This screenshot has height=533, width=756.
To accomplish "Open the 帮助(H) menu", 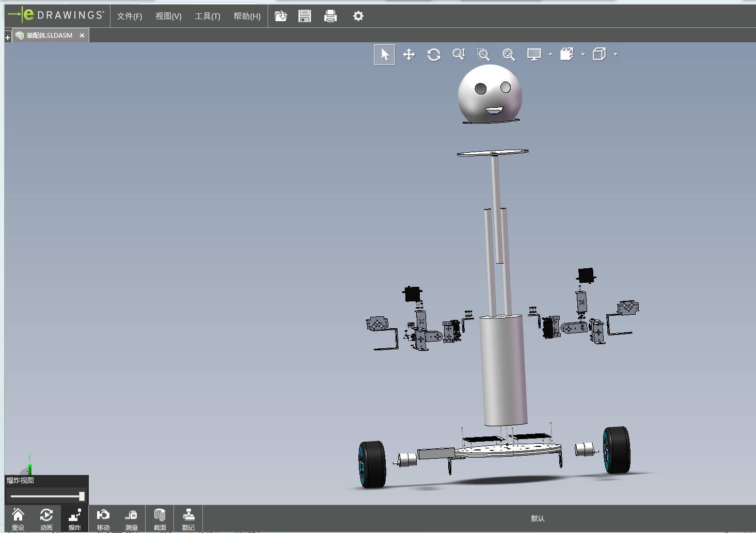I will click(247, 16).
